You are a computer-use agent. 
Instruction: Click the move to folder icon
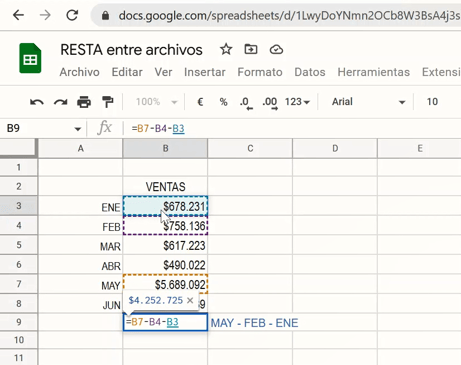click(x=251, y=49)
